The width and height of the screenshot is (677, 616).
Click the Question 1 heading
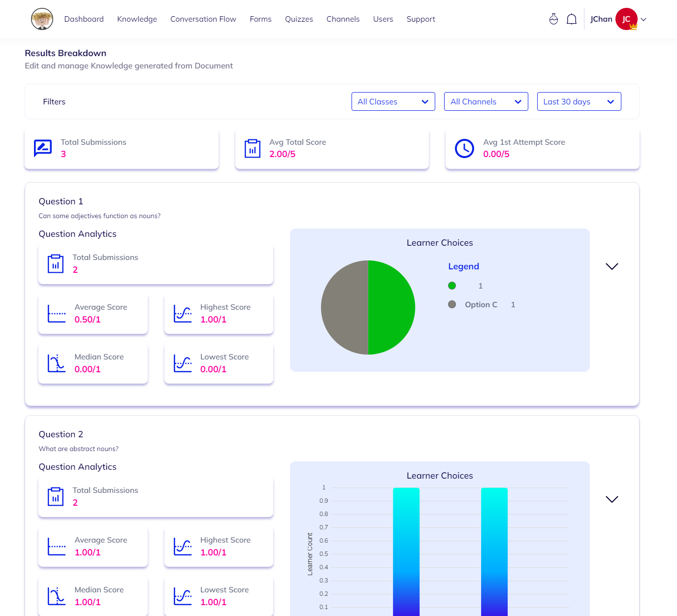(x=61, y=201)
